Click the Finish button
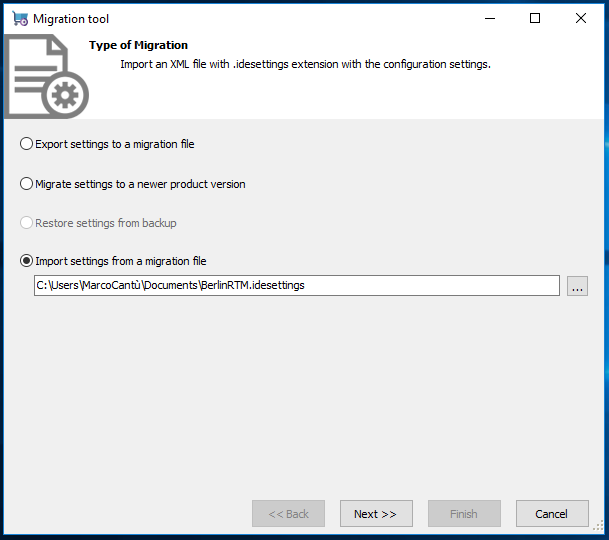 click(x=464, y=514)
